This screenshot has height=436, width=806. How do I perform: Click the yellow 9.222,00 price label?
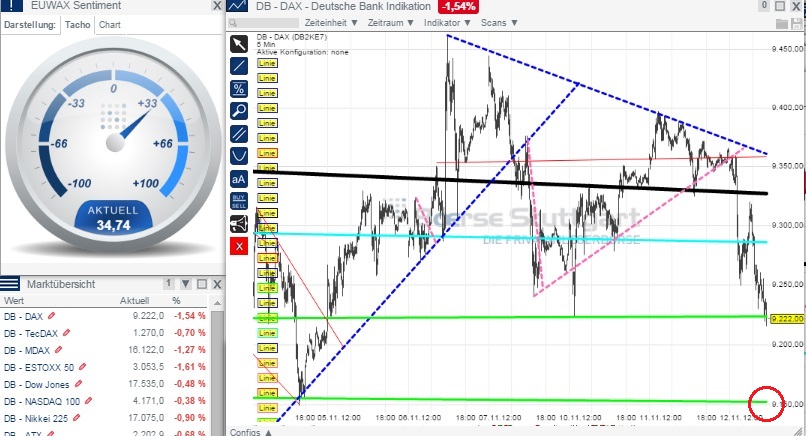click(x=787, y=319)
